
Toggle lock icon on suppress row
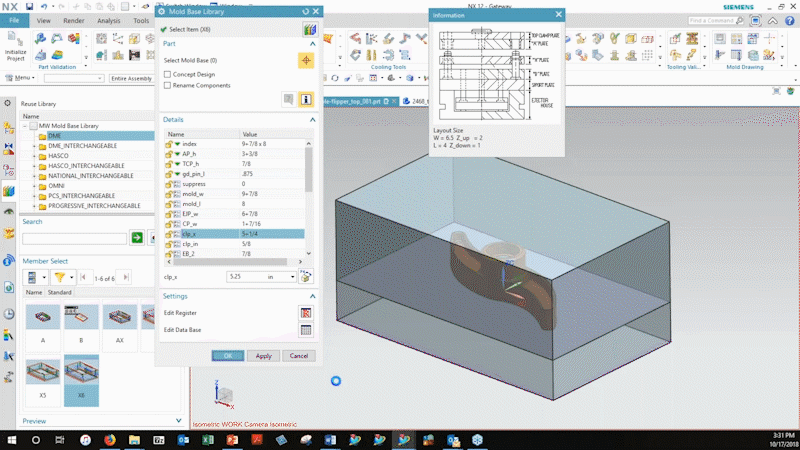tap(168, 184)
